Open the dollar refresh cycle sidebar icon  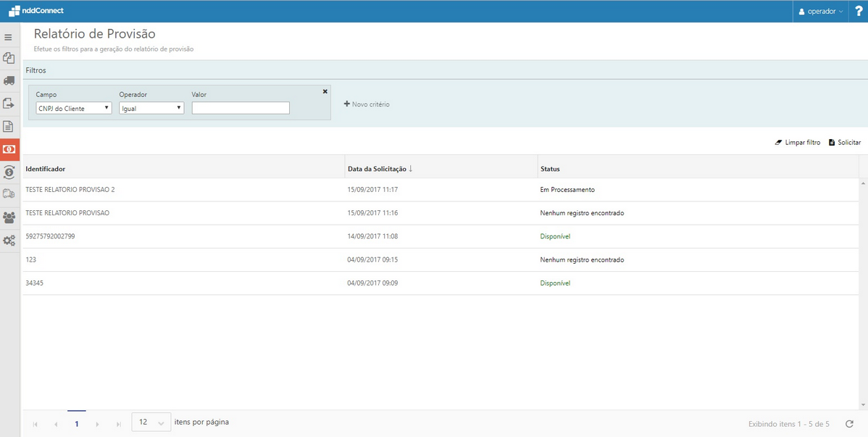9,172
